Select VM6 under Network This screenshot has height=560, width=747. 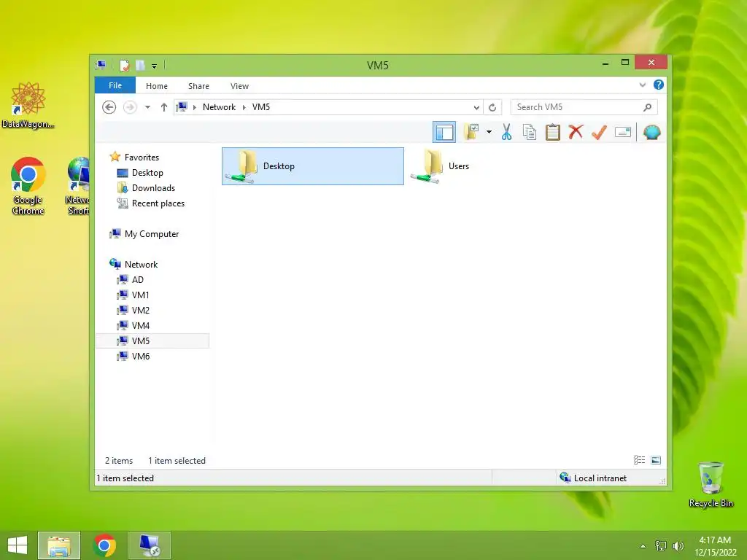tap(141, 356)
